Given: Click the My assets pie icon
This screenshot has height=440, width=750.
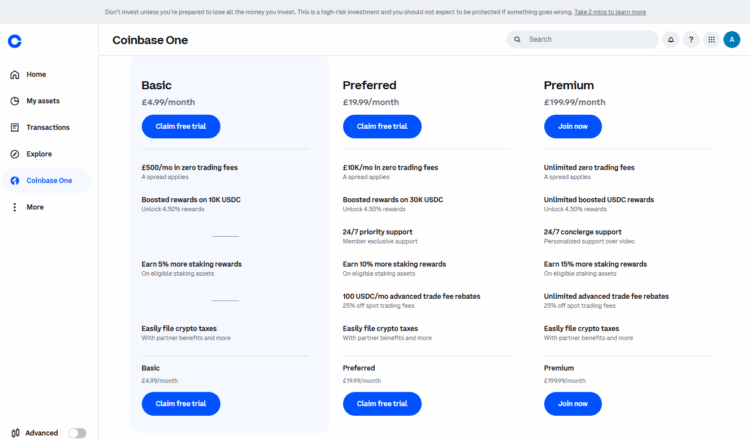Looking at the screenshot, I should click(14, 101).
